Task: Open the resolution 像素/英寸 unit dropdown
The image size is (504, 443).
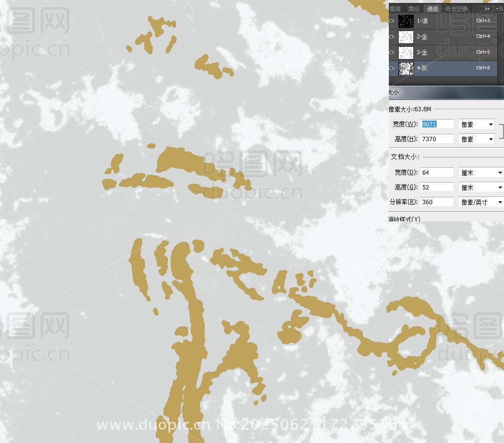Action: pos(481,202)
